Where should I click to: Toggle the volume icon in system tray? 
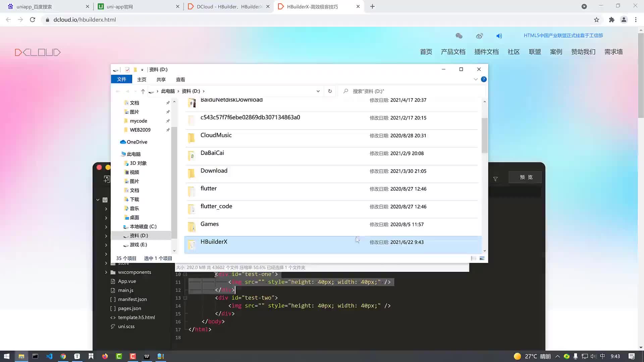(593, 356)
